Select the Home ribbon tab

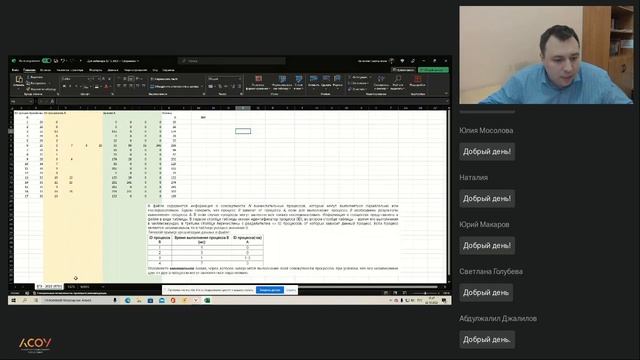(29, 70)
